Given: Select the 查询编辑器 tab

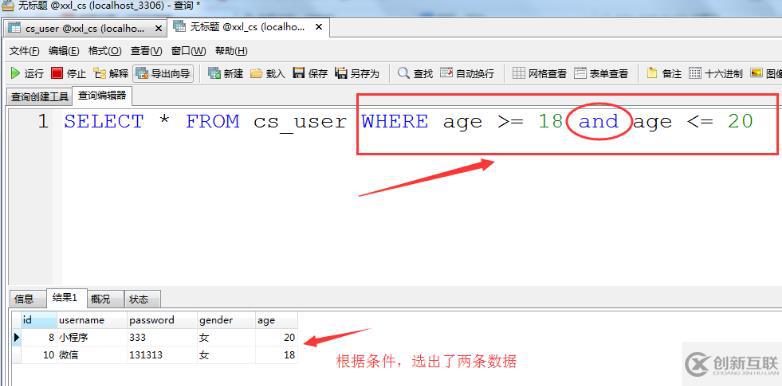Looking at the screenshot, I should 102,96.
